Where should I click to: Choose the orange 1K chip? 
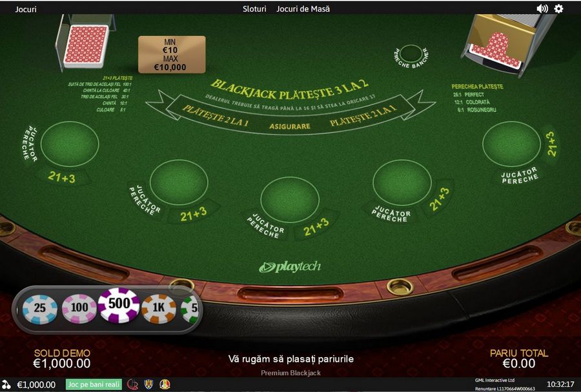coord(159,308)
